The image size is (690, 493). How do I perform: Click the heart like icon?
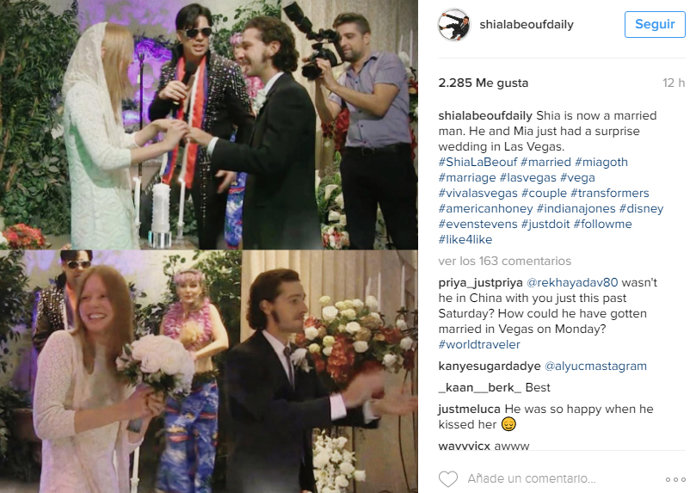[x=448, y=478]
